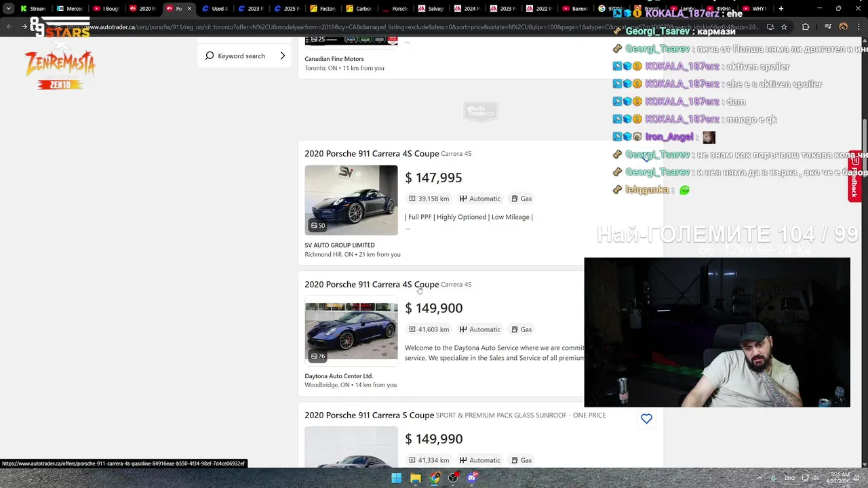Viewport: 868px width, 488px height.
Task: Click the Full PPF Highly Optioned description
Action: coord(469,217)
